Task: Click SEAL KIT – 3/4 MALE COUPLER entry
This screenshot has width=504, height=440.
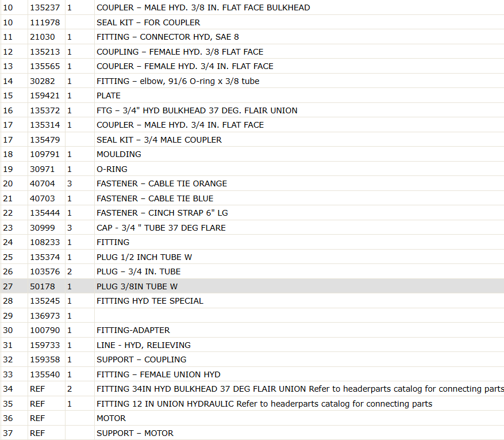Action: point(159,140)
